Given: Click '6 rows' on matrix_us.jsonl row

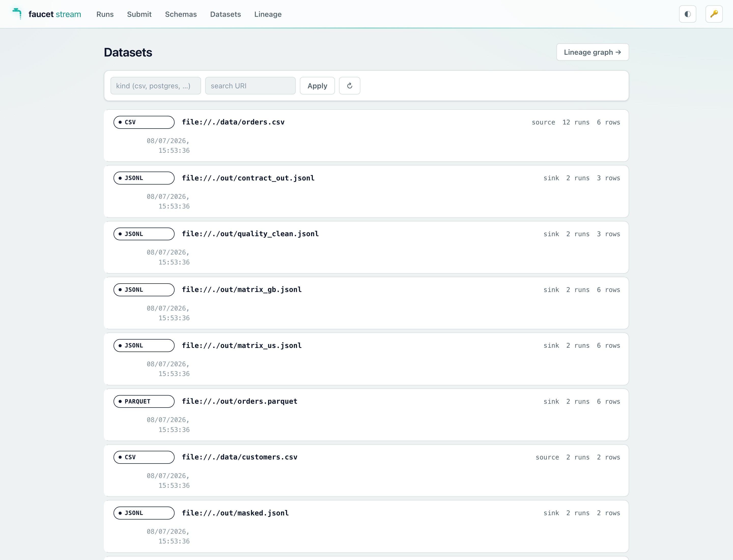Looking at the screenshot, I should point(608,346).
